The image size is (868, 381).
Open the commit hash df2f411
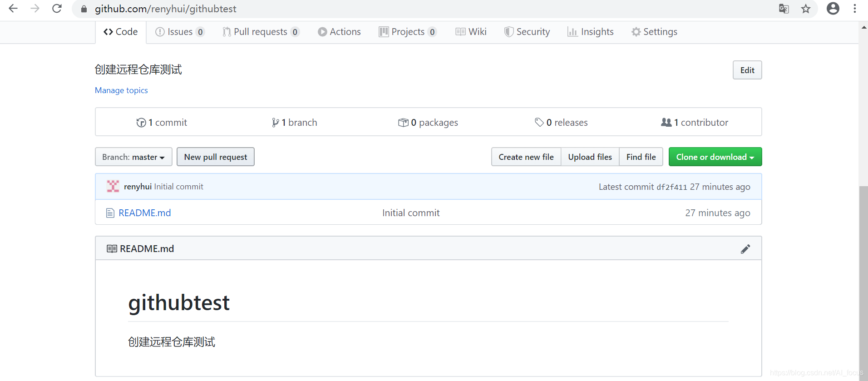[x=672, y=187]
